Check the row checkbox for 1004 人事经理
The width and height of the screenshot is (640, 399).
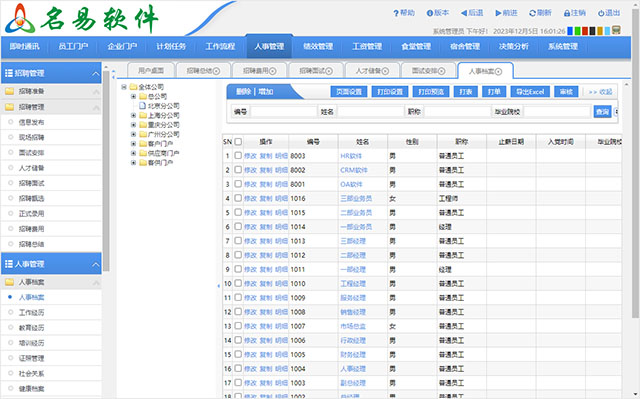[x=238, y=368]
